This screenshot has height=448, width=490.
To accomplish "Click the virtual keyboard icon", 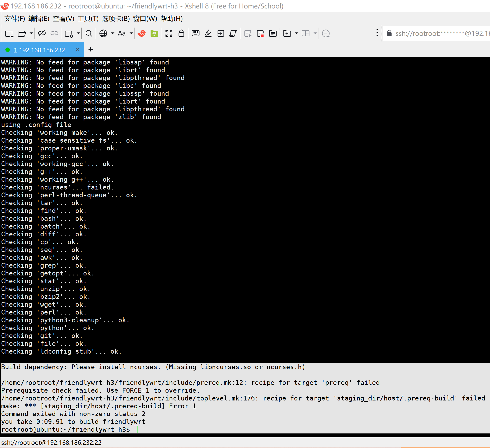I will pos(196,33).
